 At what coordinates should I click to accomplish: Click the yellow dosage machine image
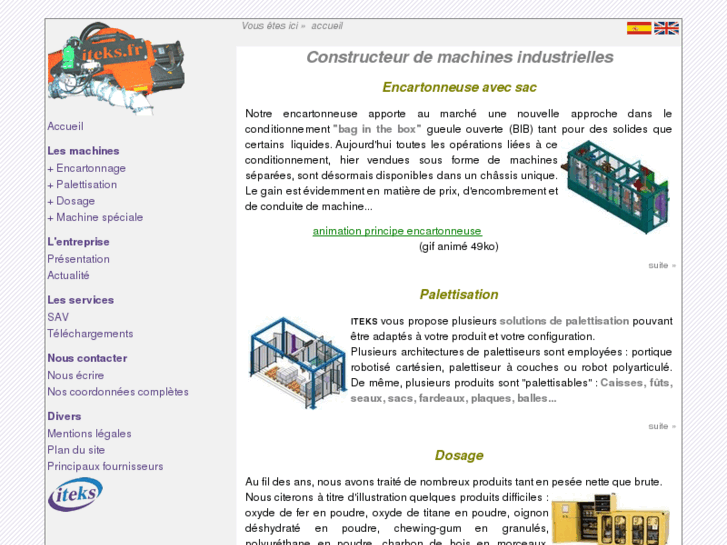[611, 519]
